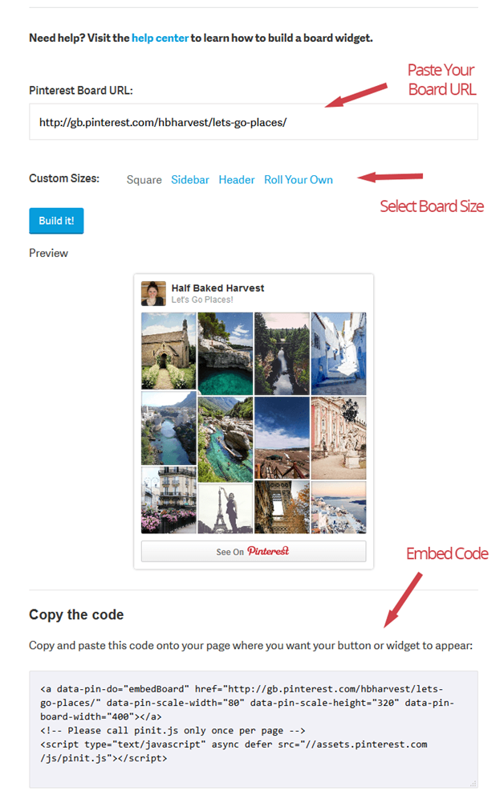This screenshot has height=812, width=504.
Task: Open the help center link
Action: coord(159,37)
